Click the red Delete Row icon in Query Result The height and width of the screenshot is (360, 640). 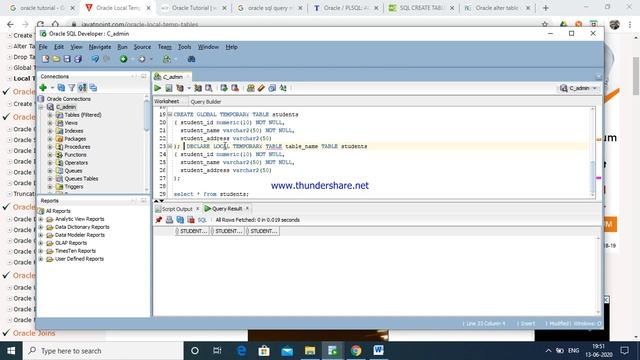pos(191,220)
